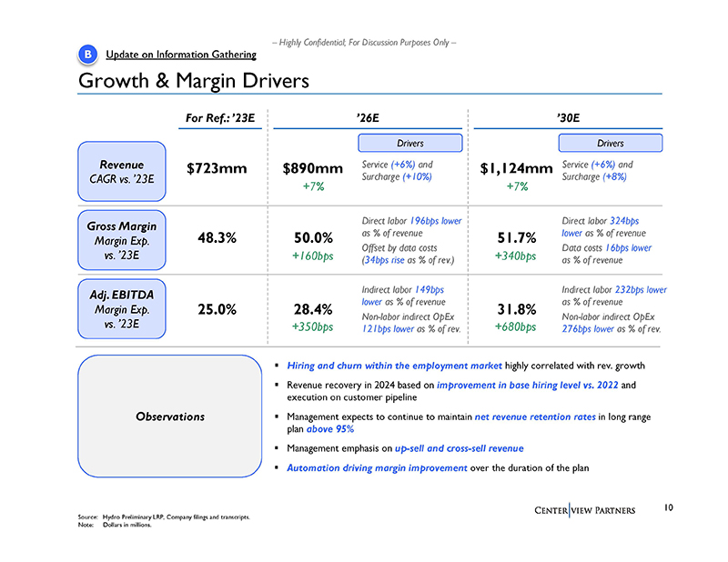Click the $1,124mm revenue value
Screen dimensions: 728x562
tap(516, 168)
